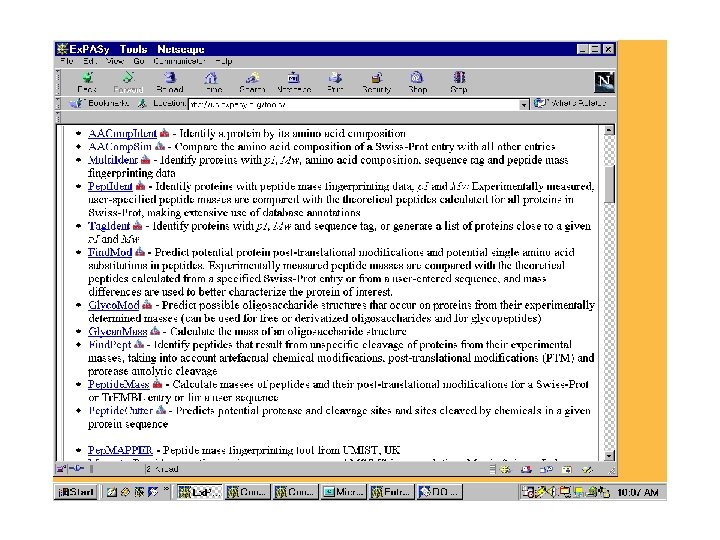Click the scrollbar down arrow
Image resolution: width=720 pixels, height=540 pixels.
(609, 456)
